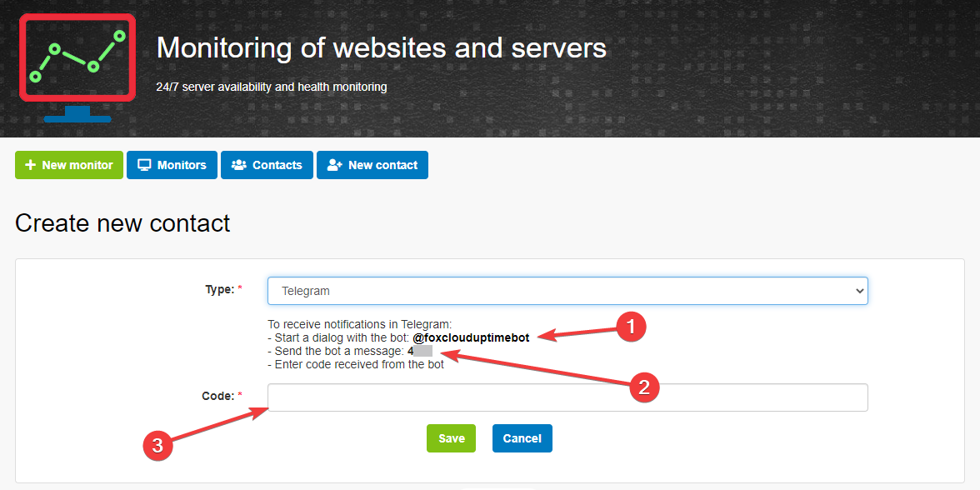980x490 pixels.
Task: Click the add-user icon on New contact
Action: click(x=335, y=165)
